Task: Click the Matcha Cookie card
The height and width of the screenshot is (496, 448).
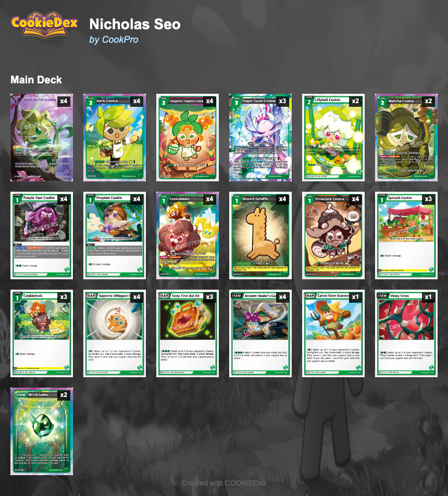Action: [406, 138]
